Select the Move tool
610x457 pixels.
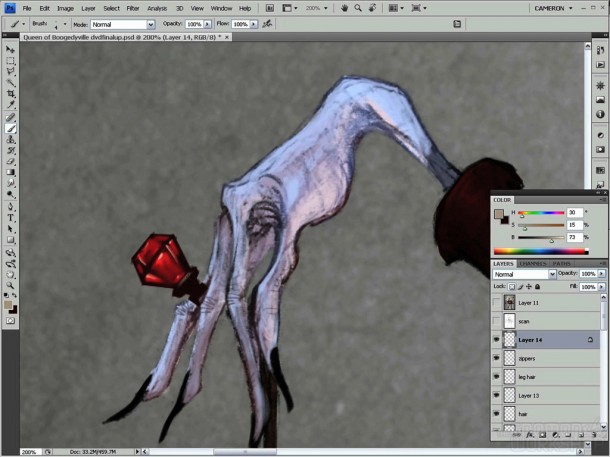(x=11, y=49)
